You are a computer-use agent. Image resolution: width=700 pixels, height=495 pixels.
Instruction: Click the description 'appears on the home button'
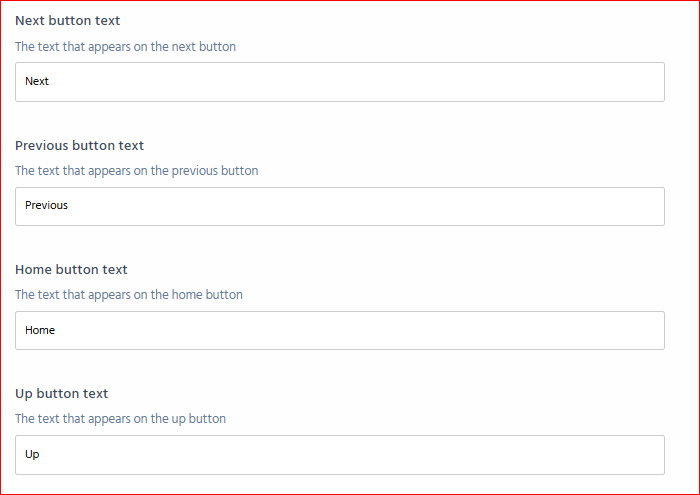pos(165,295)
